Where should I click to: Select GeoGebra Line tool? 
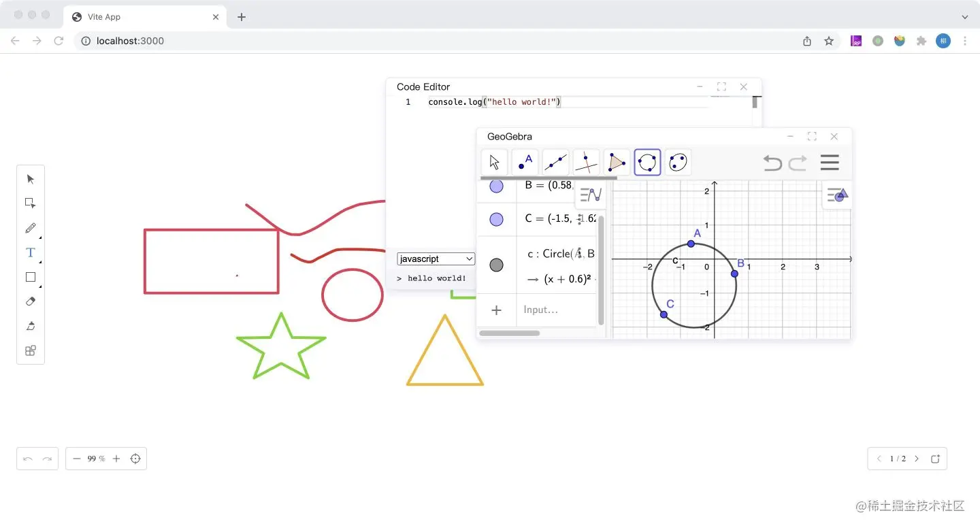click(555, 163)
